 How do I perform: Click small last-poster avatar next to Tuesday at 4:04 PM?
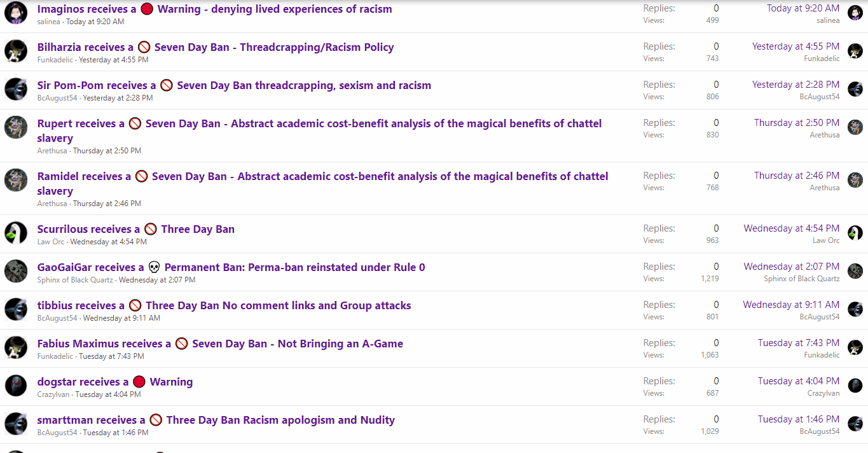pos(855,386)
